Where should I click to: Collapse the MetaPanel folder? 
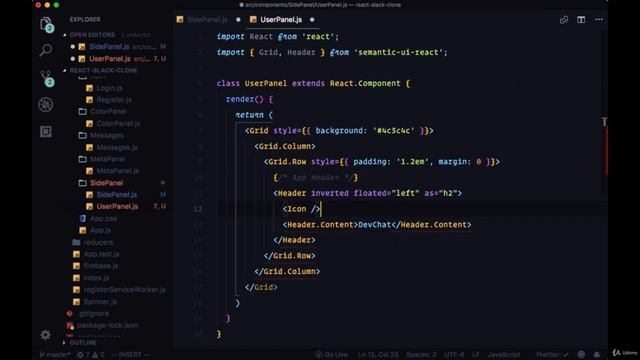(107, 159)
